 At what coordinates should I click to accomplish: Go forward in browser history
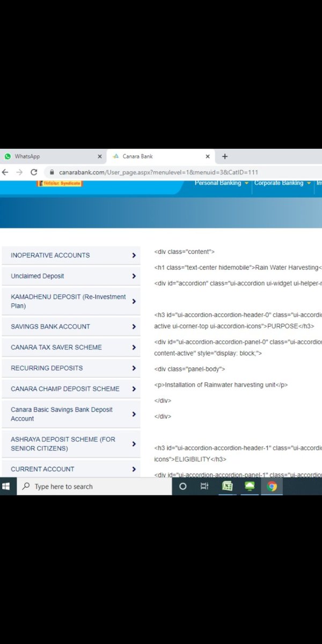point(19,172)
